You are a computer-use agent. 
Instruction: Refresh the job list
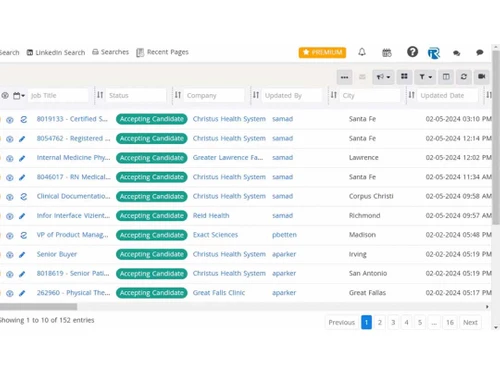click(464, 77)
